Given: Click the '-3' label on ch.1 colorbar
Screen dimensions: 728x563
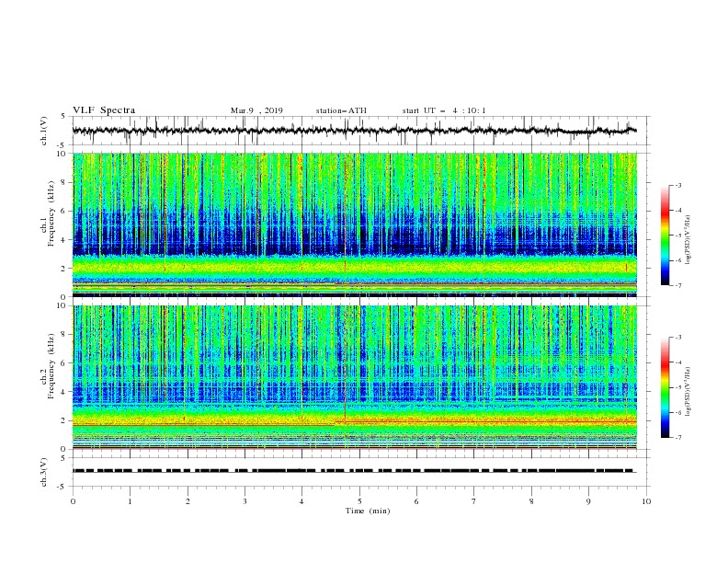Looking at the screenshot, I should coord(677,185).
